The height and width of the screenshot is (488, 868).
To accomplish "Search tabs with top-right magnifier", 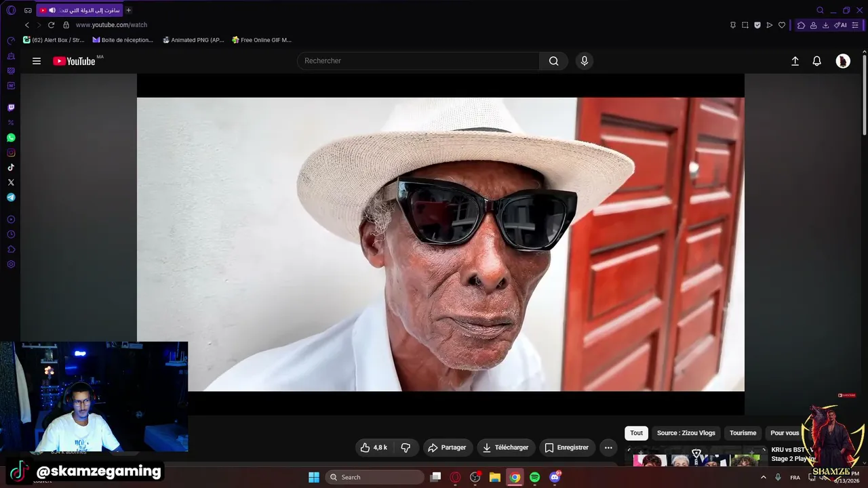I will (820, 10).
